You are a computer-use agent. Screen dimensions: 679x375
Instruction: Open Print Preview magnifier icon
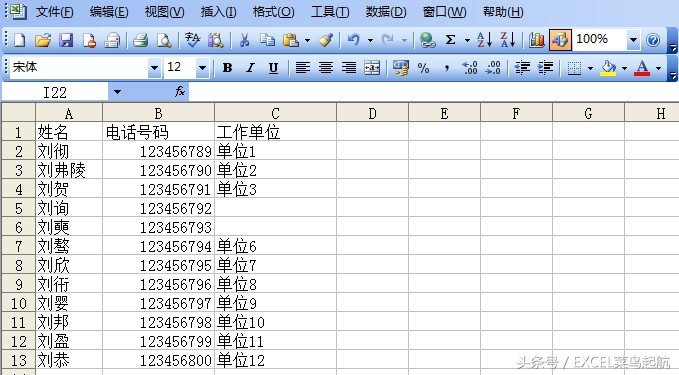point(164,41)
